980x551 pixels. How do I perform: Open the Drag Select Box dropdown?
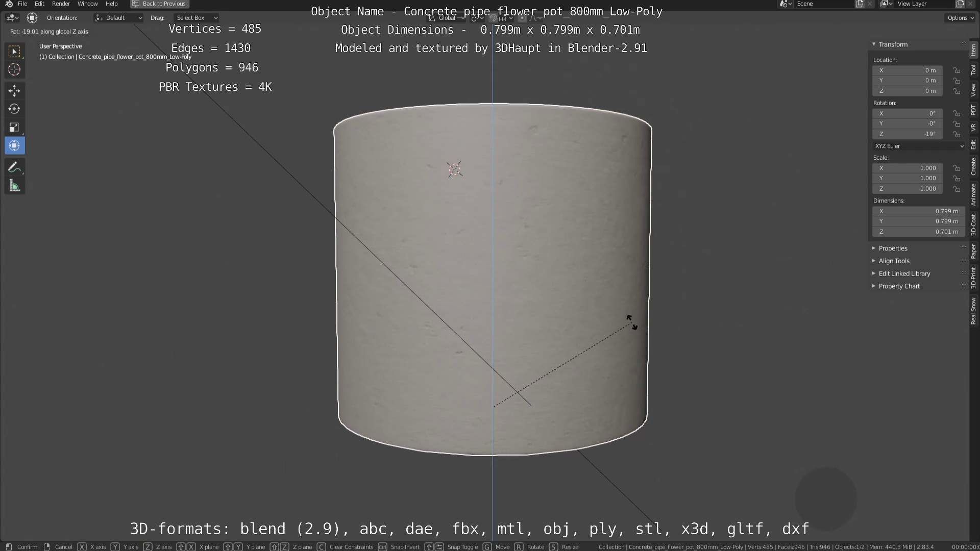tap(197, 18)
